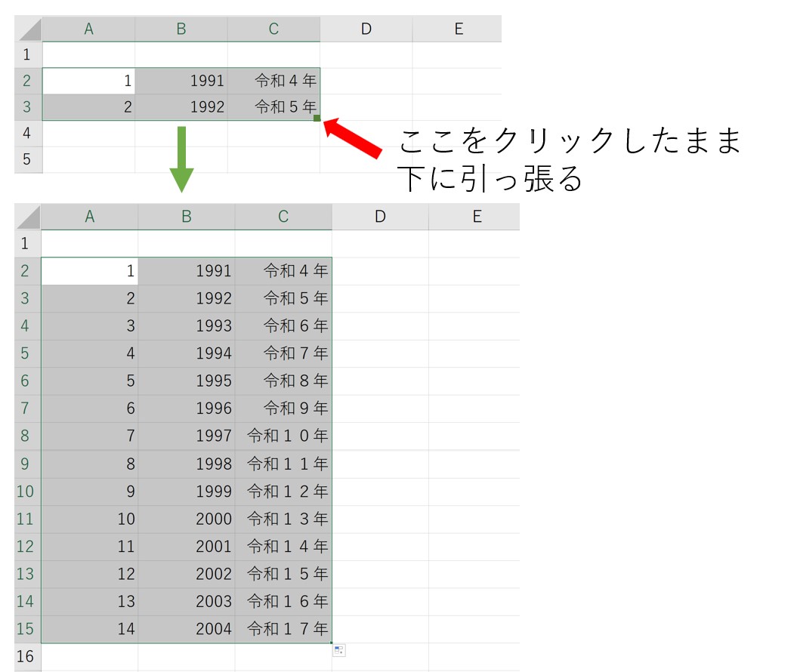Image resolution: width=794 pixels, height=672 pixels.
Task: Click row header 1 of bottom sheet
Action: pyautogui.click(x=26, y=243)
